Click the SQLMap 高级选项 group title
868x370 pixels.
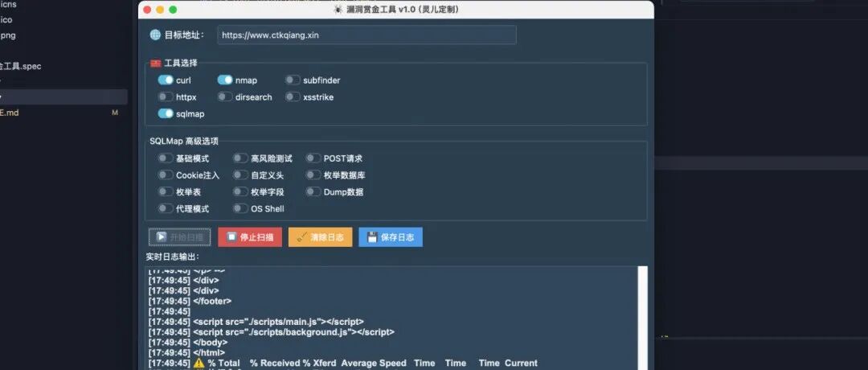[x=184, y=142]
